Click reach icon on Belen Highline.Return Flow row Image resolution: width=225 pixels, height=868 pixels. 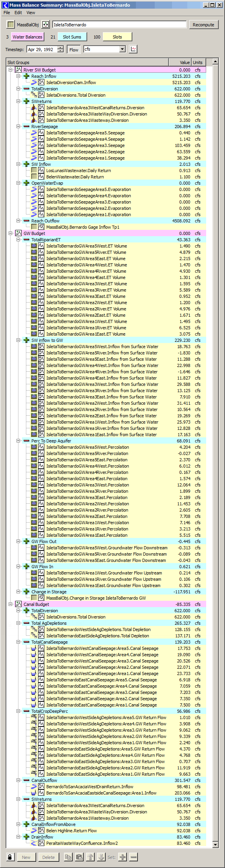(x=34, y=831)
